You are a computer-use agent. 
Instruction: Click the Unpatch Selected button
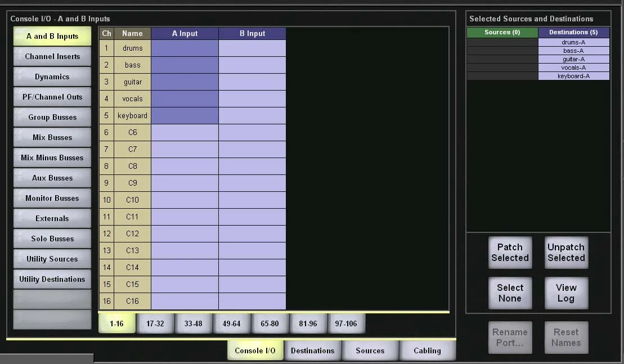click(x=566, y=253)
